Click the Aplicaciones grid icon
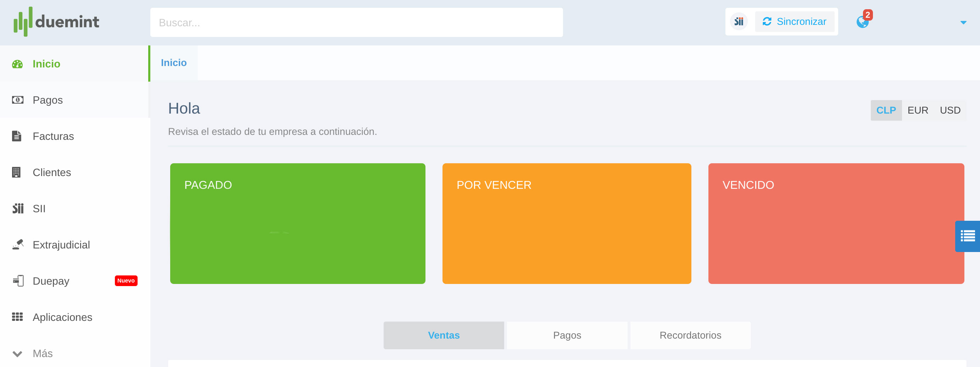The image size is (980, 367). [17, 317]
